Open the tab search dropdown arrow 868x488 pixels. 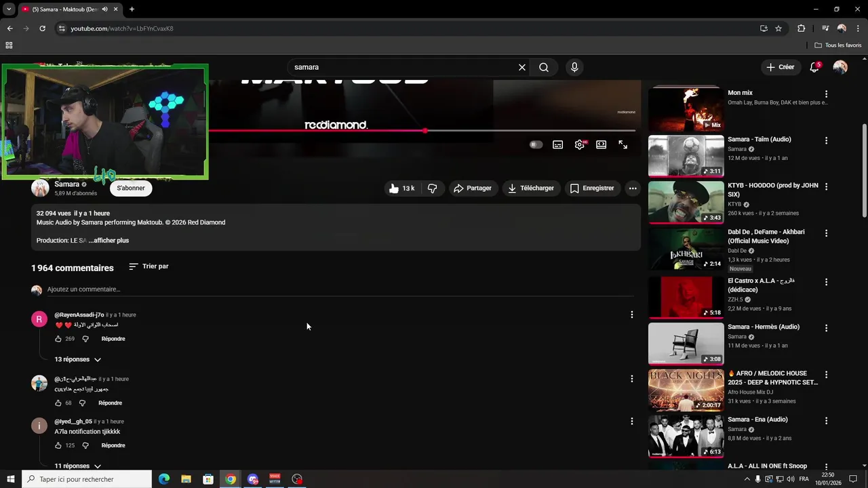[x=9, y=9]
